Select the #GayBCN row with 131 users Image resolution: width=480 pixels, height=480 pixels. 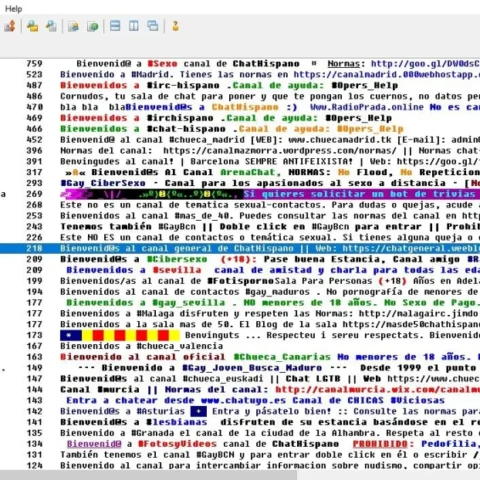240,455
